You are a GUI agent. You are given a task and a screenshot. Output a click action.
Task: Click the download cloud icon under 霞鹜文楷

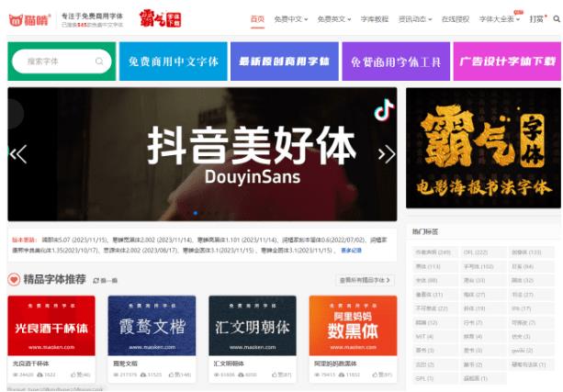point(143,375)
